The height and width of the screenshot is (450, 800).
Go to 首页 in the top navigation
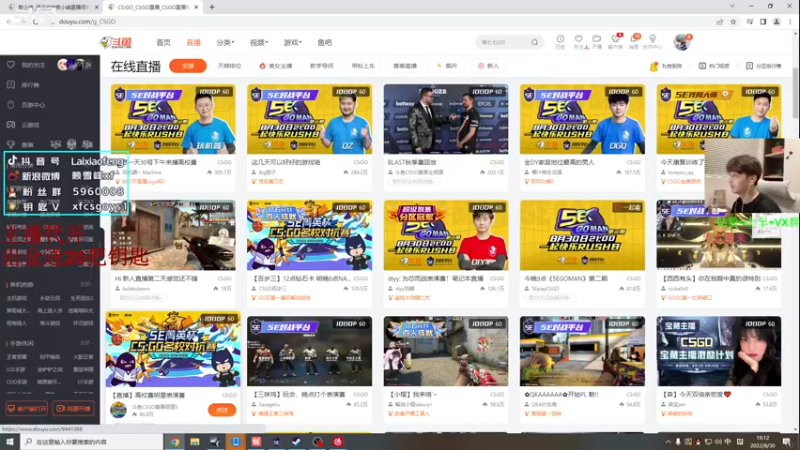(x=163, y=42)
